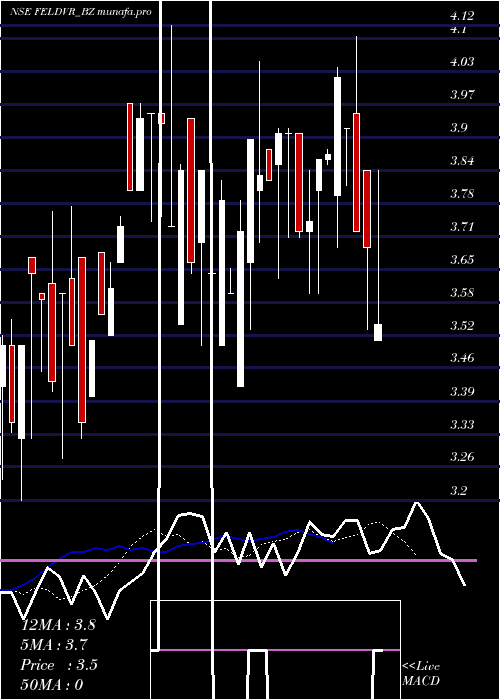The height and width of the screenshot is (700, 500).
Task: Click the 3.52 price level label
Action: pyautogui.click(x=462, y=325)
